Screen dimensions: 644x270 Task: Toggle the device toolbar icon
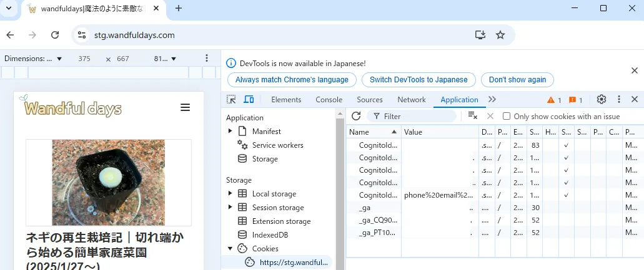[x=249, y=100]
